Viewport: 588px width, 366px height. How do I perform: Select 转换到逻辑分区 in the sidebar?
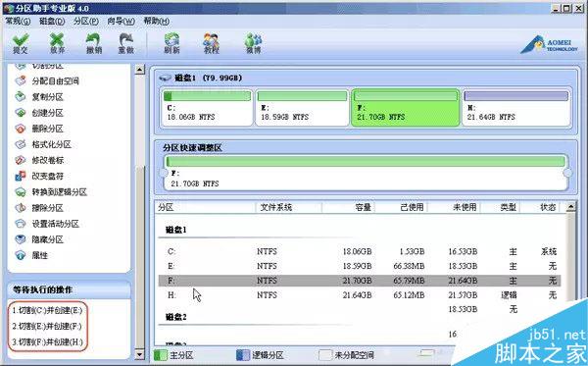click(51, 191)
